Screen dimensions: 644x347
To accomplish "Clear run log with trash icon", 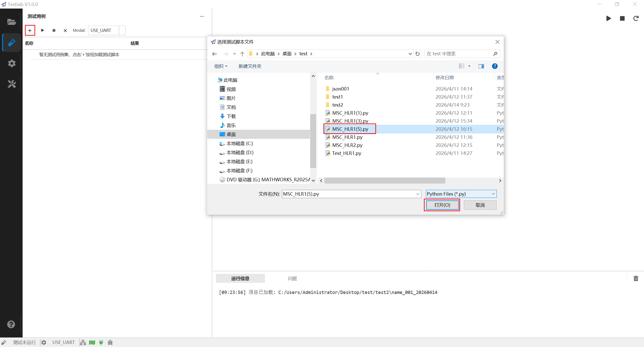I will pyautogui.click(x=636, y=278).
